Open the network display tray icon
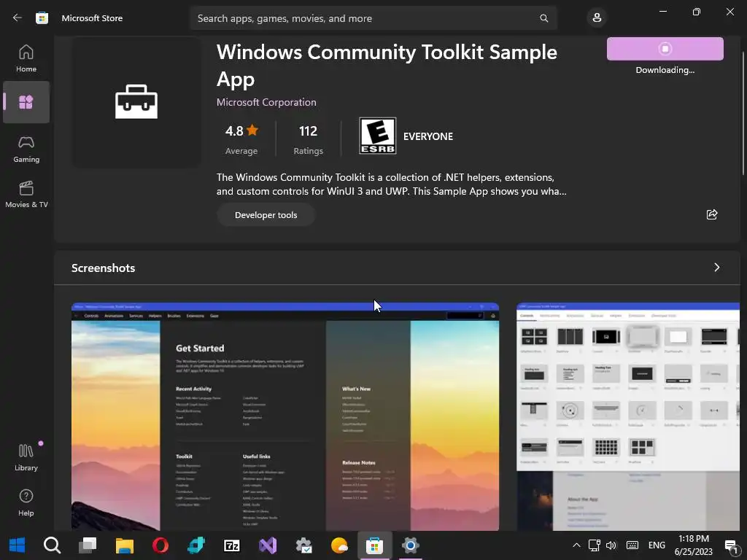 594,545
